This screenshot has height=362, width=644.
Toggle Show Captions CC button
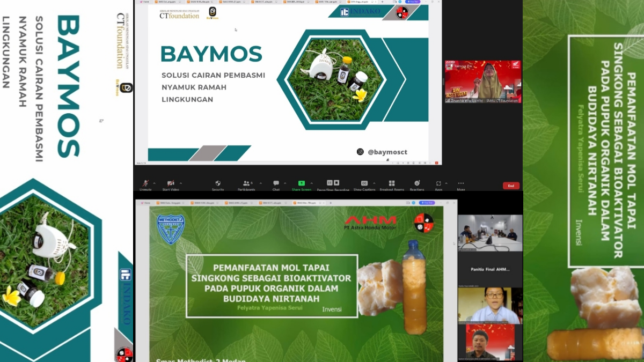click(364, 183)
